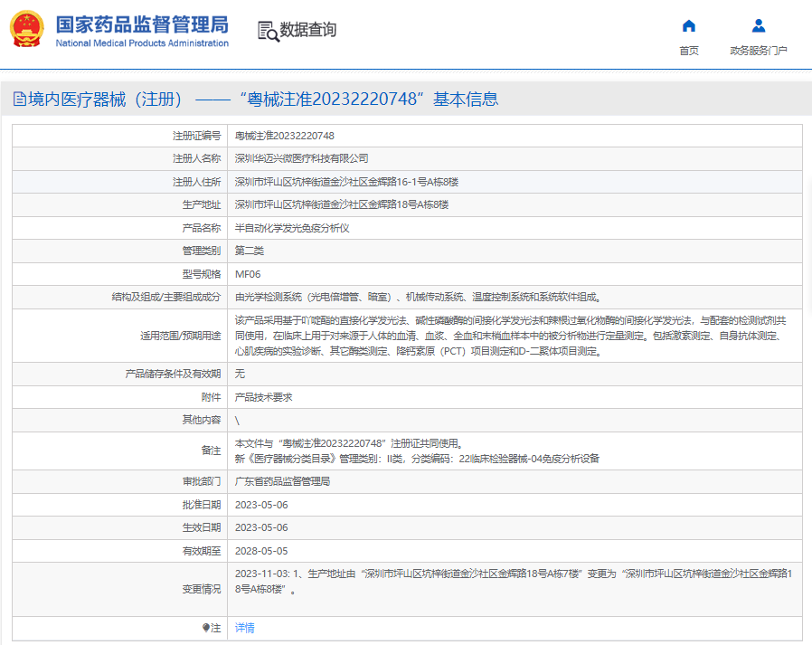This screenshot has height=645, width=812.
Task: Click management category value 第二类
Action: click(x=249, y=251)
